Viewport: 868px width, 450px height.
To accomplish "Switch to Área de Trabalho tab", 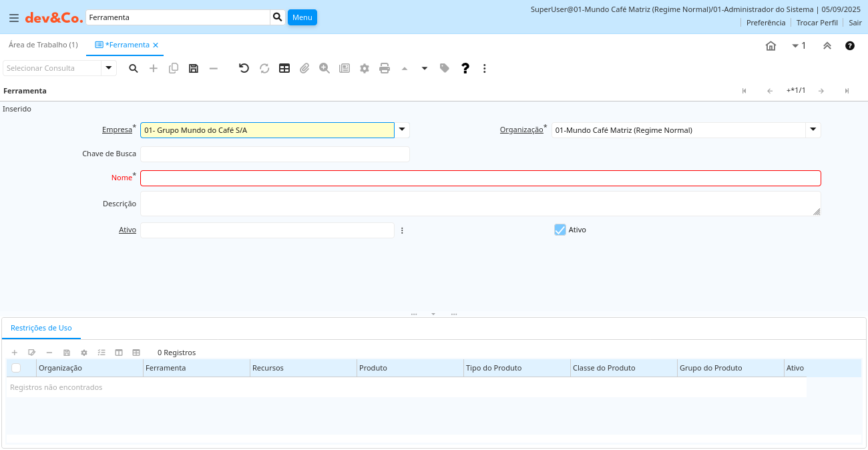I will [x=43, y=45].
